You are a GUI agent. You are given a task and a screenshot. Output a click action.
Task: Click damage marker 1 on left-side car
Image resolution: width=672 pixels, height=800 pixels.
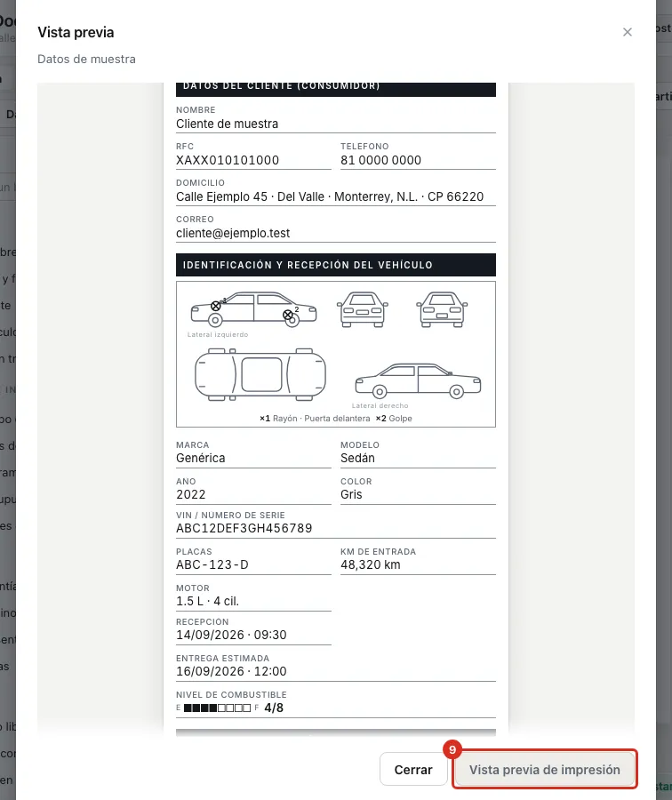pyautogui.click(x=216, y=306)
